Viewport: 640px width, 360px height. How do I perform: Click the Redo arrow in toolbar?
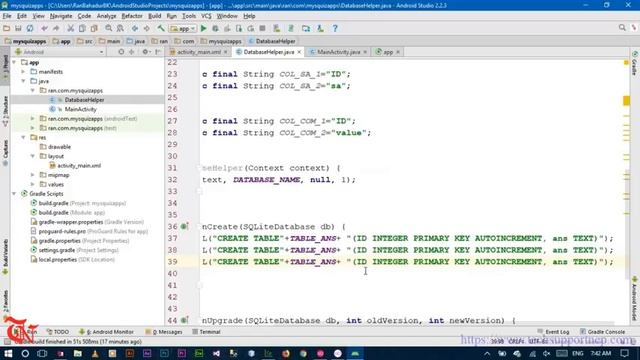point(56,28)
